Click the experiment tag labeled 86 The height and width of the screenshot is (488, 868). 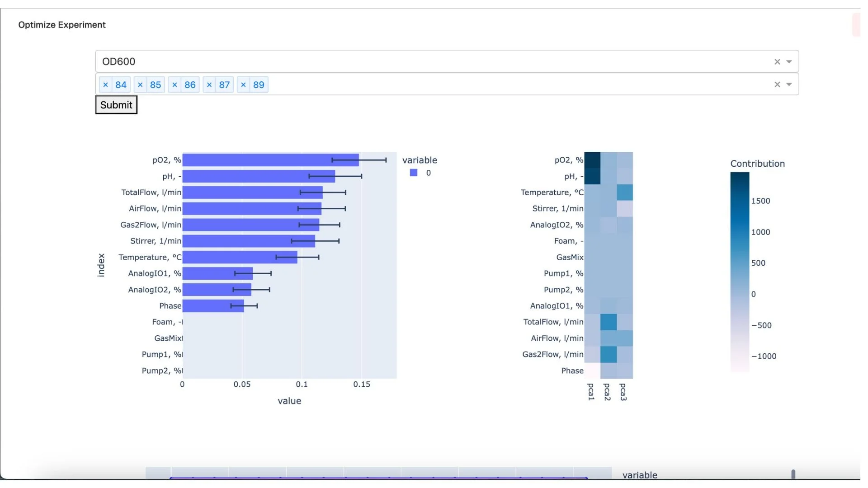(x=190, y=84)
